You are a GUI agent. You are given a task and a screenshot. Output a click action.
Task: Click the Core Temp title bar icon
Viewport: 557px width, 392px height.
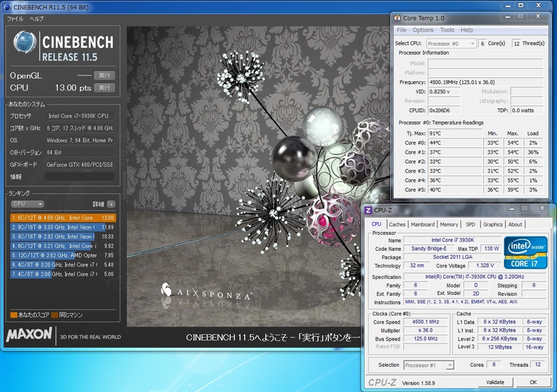click(x=397, y=18)
